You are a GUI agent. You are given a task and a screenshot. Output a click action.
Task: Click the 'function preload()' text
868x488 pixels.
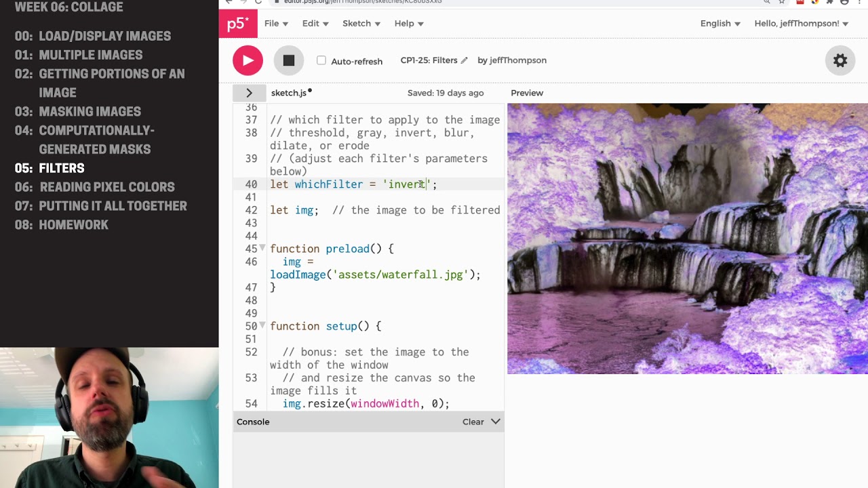click(325, 249)
